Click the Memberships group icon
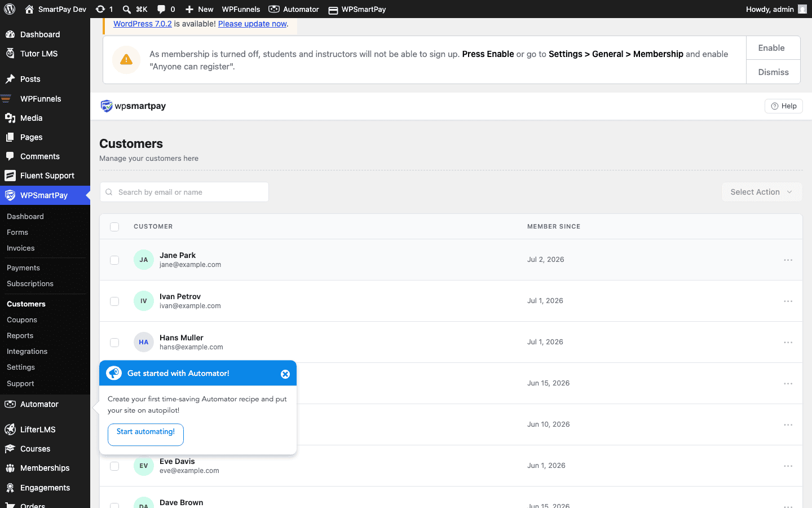Image resolution: width=812 pixels, height=508 pixels. (x=10, y=468)
